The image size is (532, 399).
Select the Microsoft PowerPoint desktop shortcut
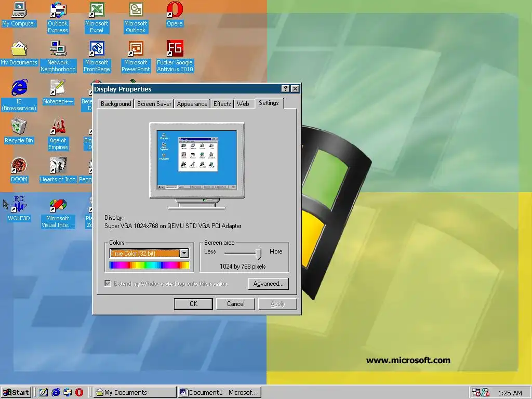click(136, 57)
